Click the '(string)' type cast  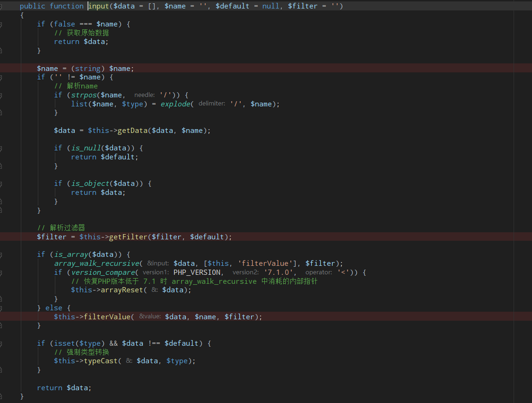pyautogui.click(x=88, y=69)
